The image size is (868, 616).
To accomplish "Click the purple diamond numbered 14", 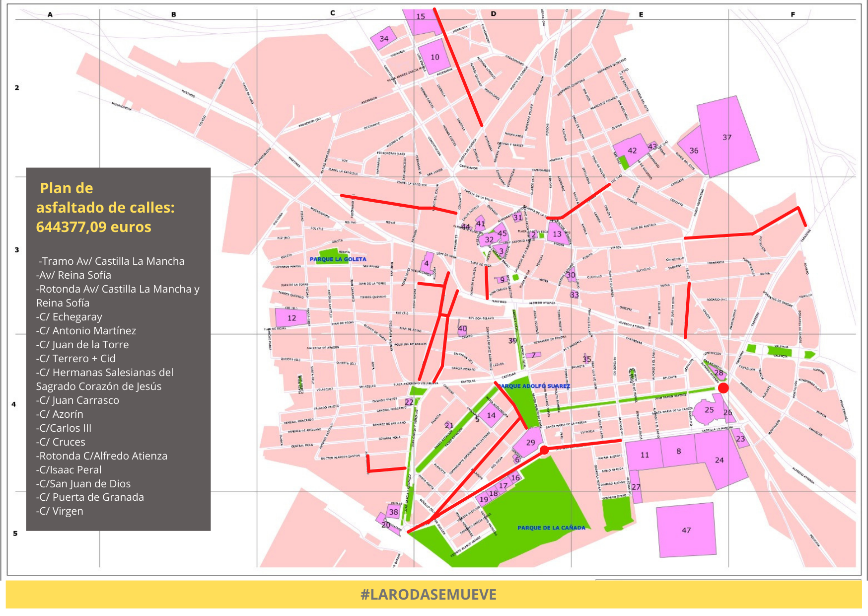I will [491, 415].
